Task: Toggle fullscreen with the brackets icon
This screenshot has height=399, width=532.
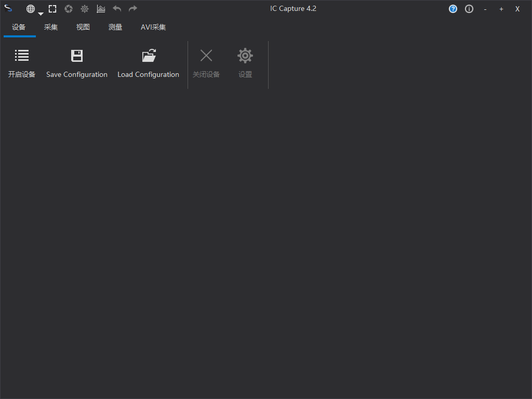Action: (x=52, y=9)
